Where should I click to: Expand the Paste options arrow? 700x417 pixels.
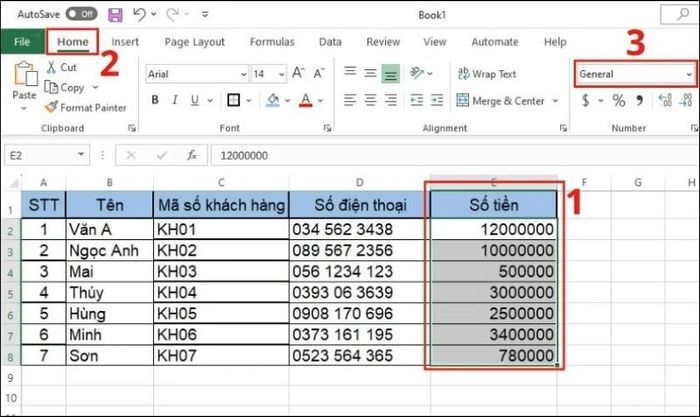(x=24, y=108)
